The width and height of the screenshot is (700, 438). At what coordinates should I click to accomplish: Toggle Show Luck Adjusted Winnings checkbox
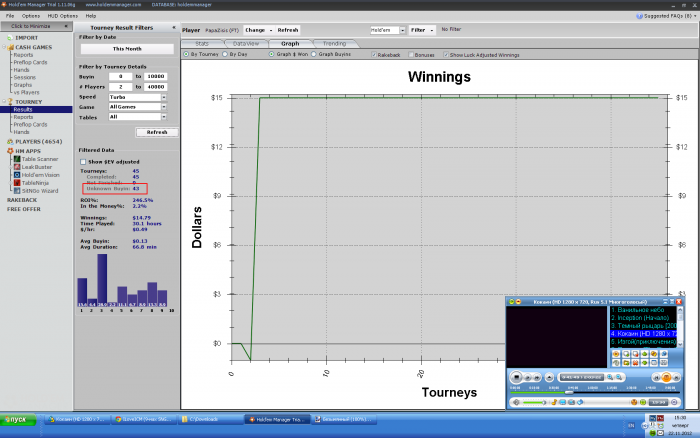click(x=446, y=54)
